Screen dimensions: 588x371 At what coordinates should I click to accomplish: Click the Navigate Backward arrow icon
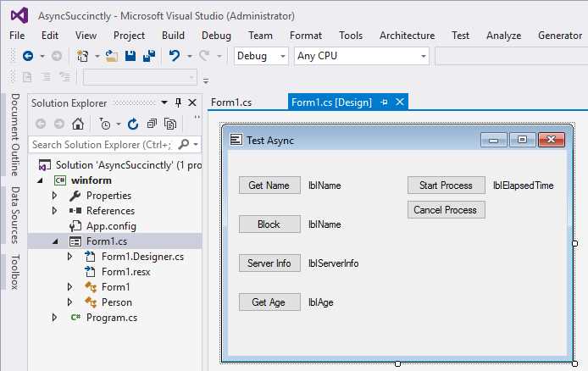pyautogui.click(x=28, y=56)
